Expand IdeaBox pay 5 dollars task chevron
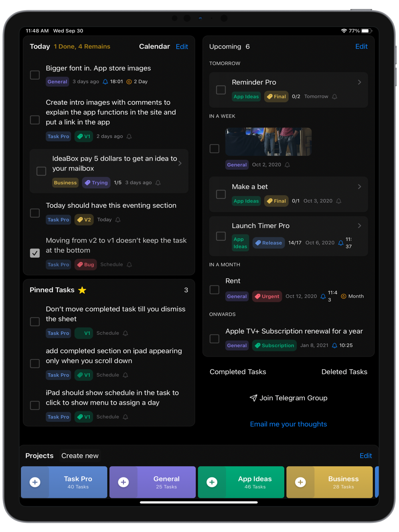Screen dimensions: 399x532 tap(180, 163)
